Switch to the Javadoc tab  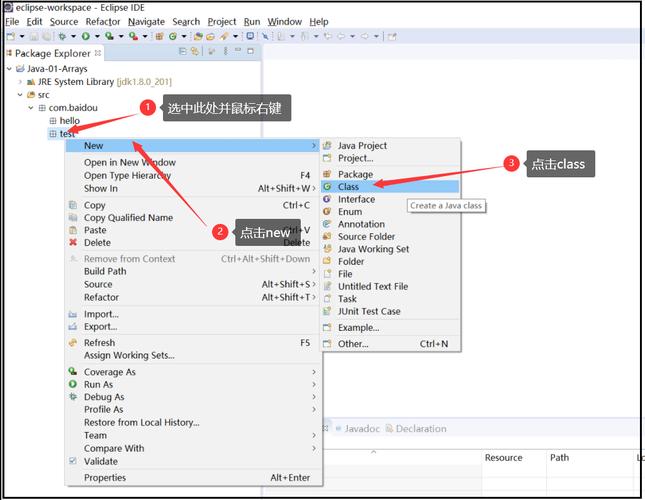358,429
